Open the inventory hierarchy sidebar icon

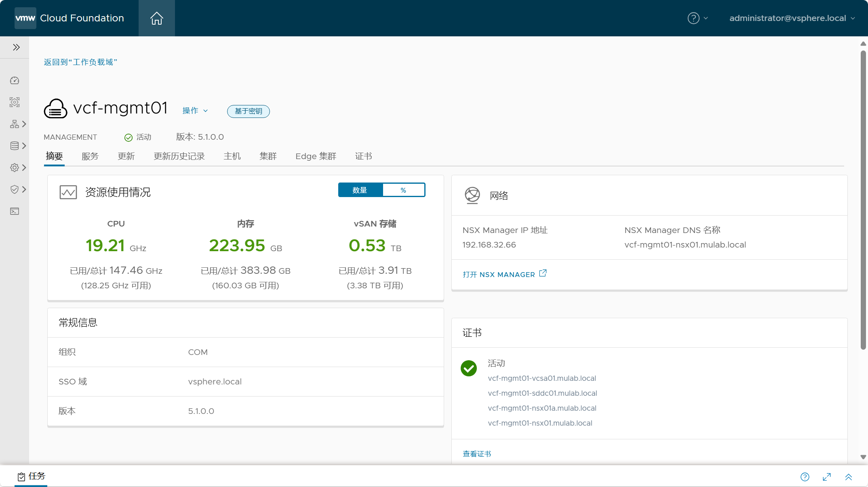tap(15, 124)
